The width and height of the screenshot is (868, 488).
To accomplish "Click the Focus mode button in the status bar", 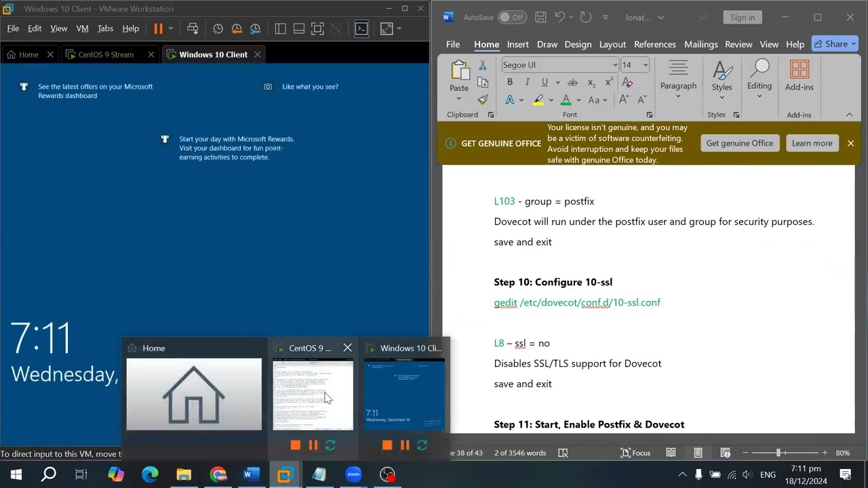I will [x=635, y=453].
